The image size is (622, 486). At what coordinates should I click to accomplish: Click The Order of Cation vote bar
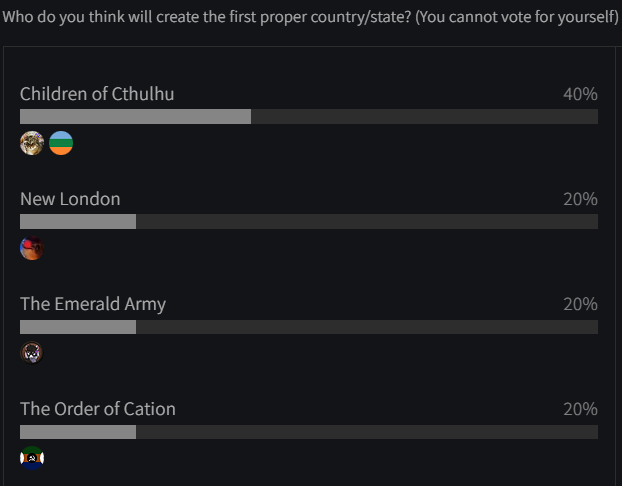(309, 432)
